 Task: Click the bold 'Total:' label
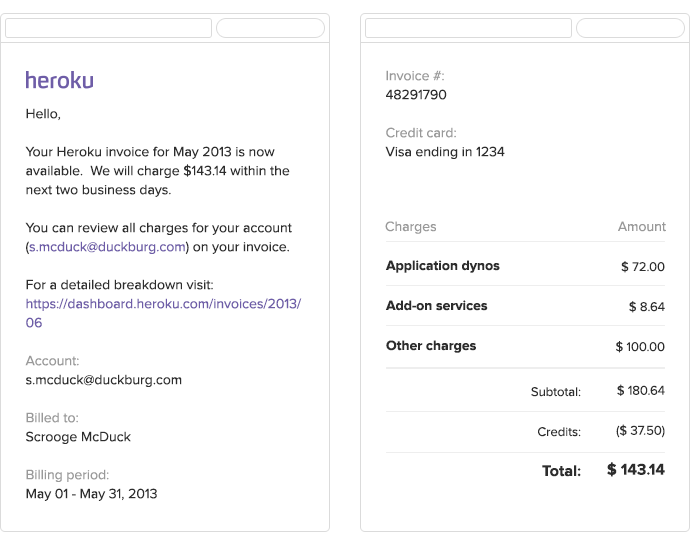coord(562,471)
